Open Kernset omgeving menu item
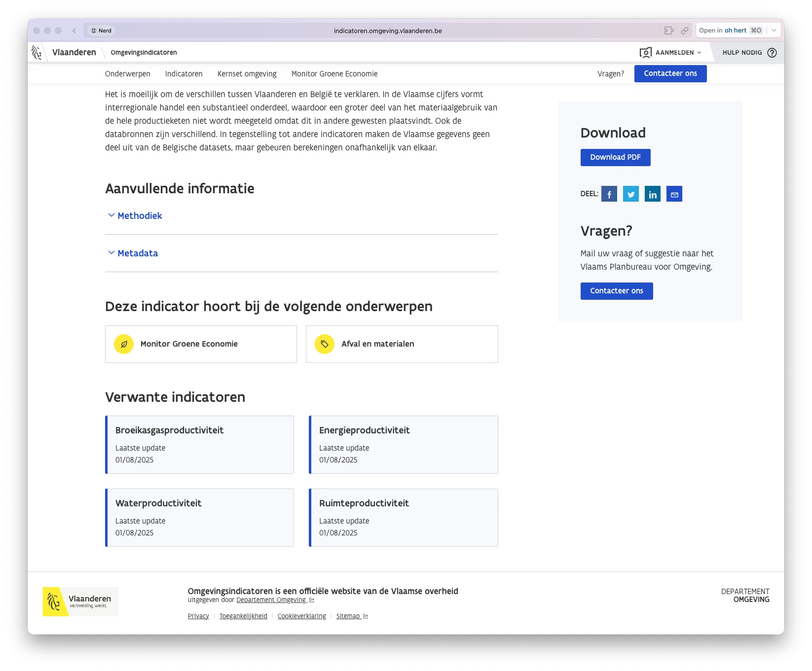Viewport: 812px width, 671px height. coord(247,74)
